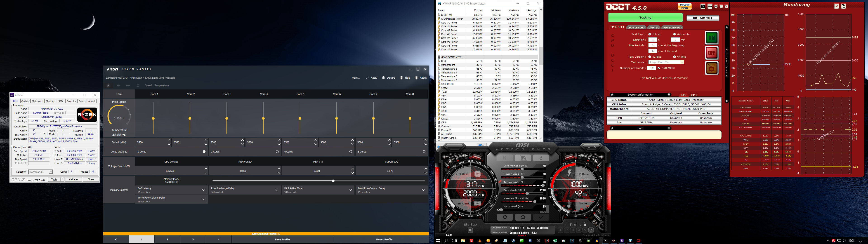868x244 pixels.
Task: Click Afterburner apply checkmark button
Action: 541,217
